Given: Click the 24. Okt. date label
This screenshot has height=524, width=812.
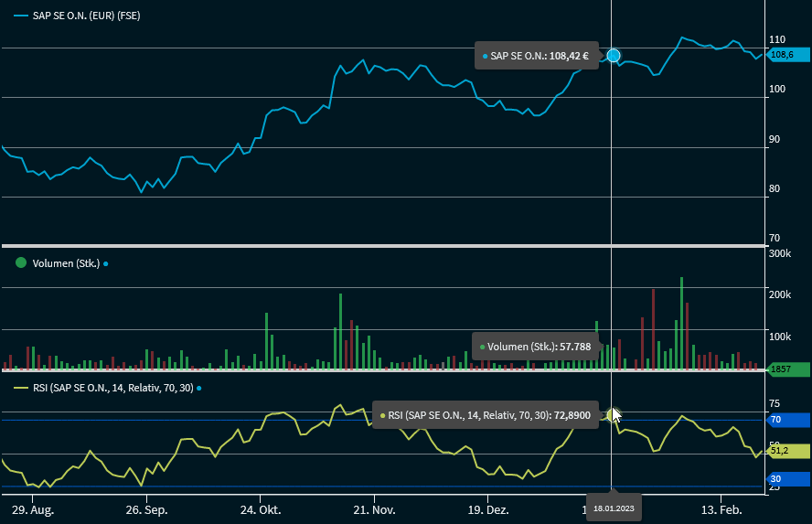Looking at the screenshot, I should click(262, 509).
